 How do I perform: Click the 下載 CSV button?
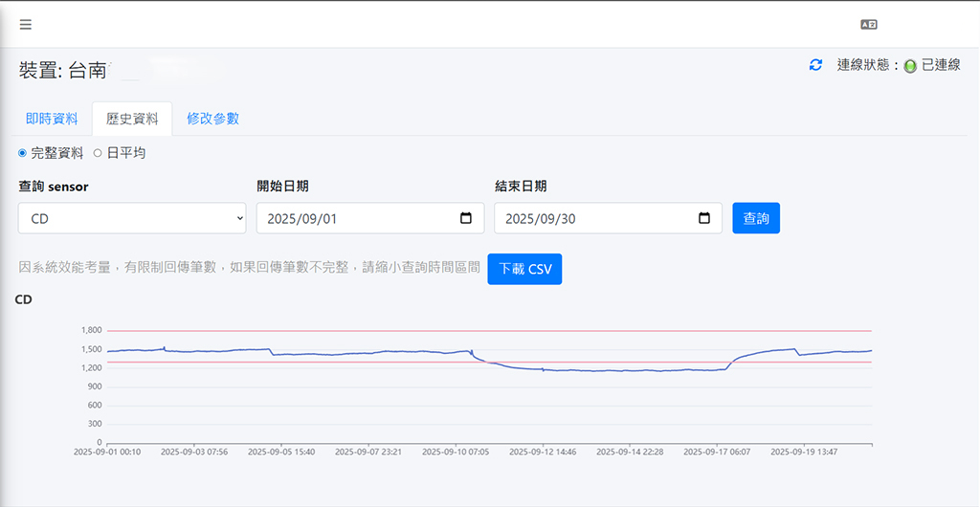[x=524, y=270]
